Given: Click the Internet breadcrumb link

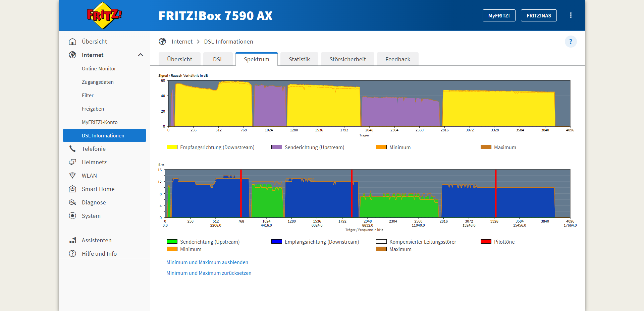Looking at the screenshot, I should coord(182,42).
